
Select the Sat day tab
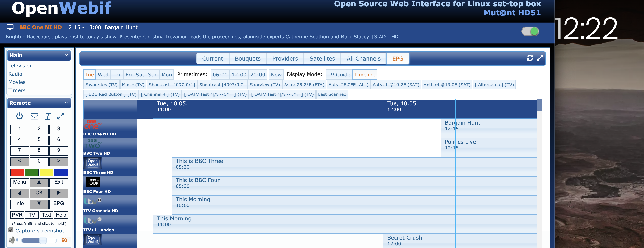click(140, 74)
